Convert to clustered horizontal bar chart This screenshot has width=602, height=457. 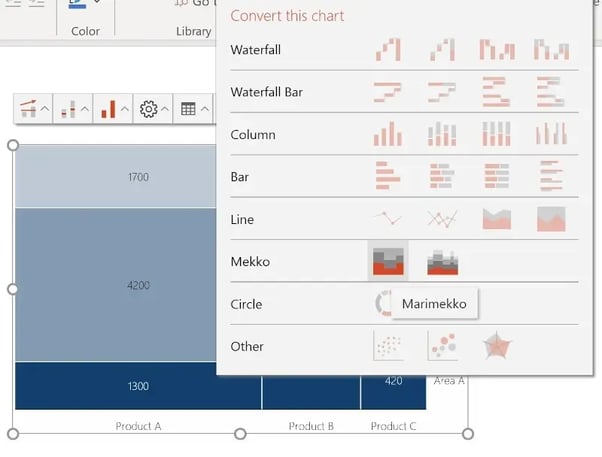point(551,176)
